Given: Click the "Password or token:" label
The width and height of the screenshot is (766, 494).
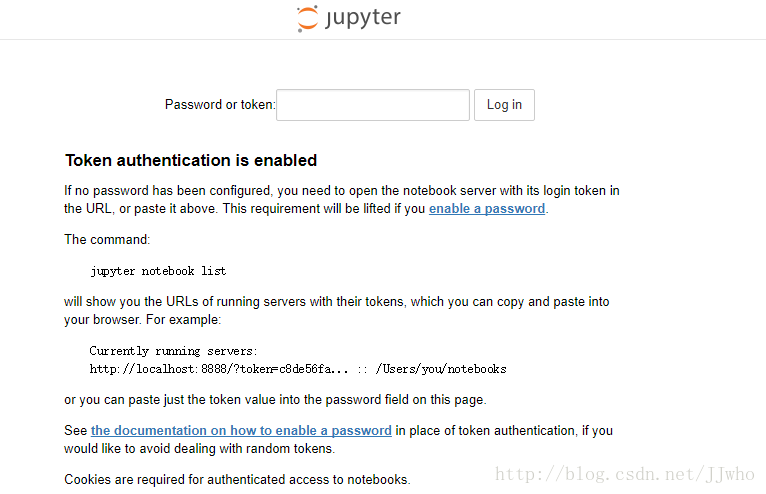Looking at the screenshot, I should point(219,105).
